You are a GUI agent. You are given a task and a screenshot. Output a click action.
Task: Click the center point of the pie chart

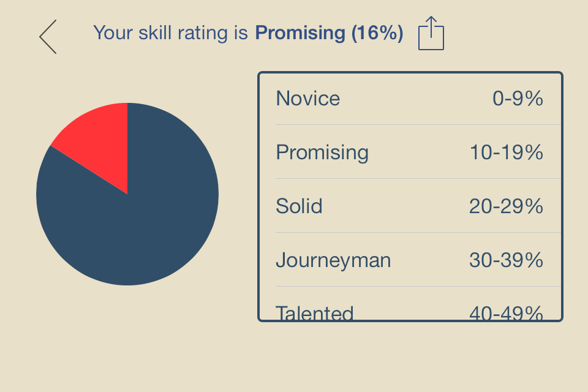click(127, 194)
